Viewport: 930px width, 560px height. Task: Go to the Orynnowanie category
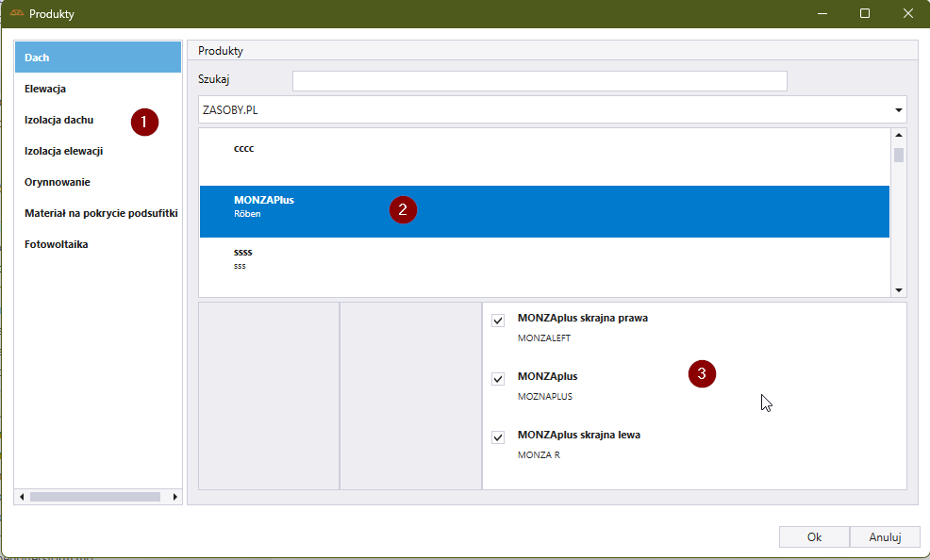click(x=57, y=182)
